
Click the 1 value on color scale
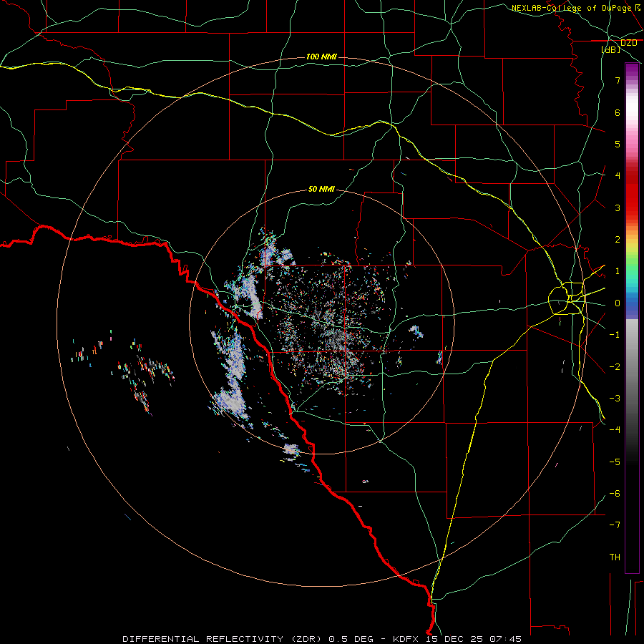(618, 271)
